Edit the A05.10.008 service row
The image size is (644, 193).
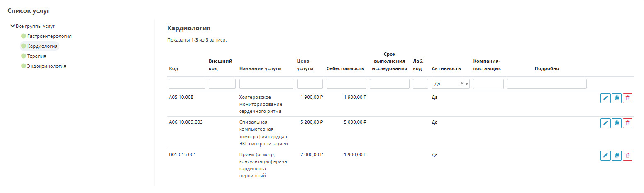coord(605,98)
